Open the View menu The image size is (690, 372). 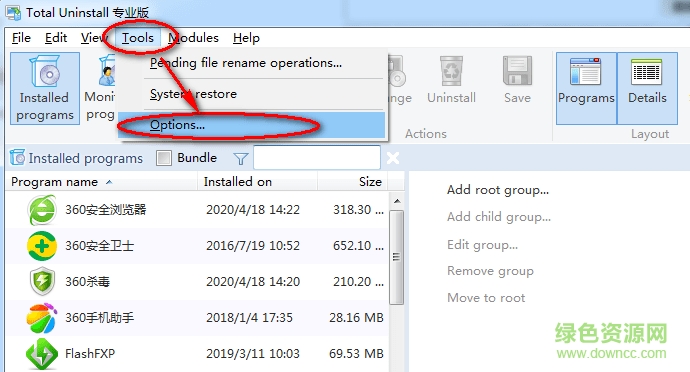[93, 38]
